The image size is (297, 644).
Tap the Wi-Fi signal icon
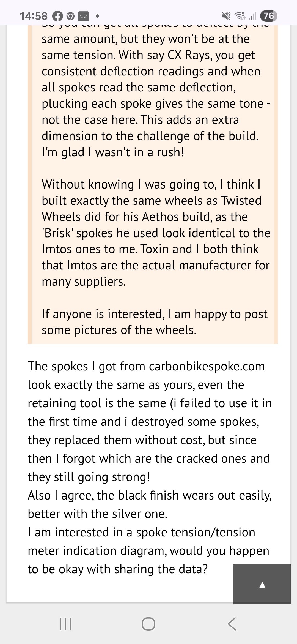coord(240,16)
